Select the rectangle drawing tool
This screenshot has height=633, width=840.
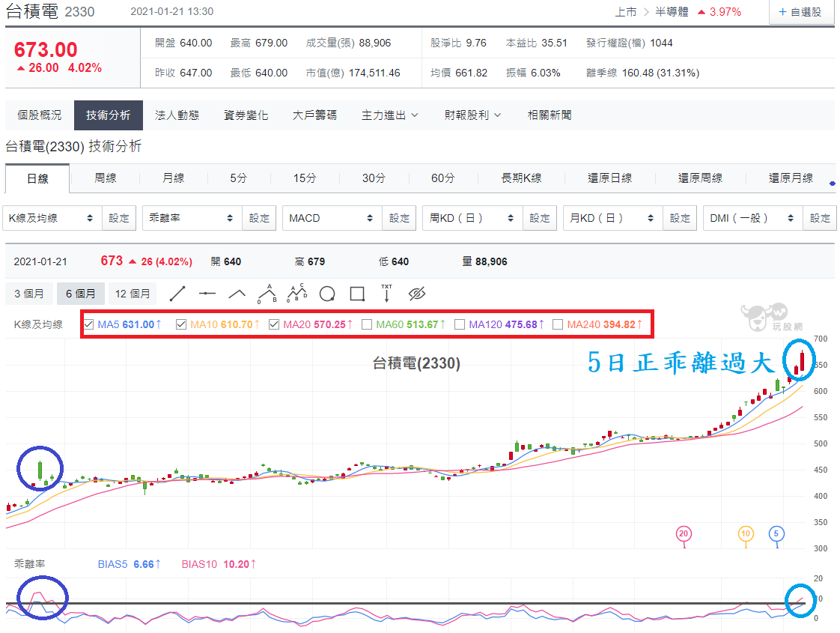click(357, 294)
